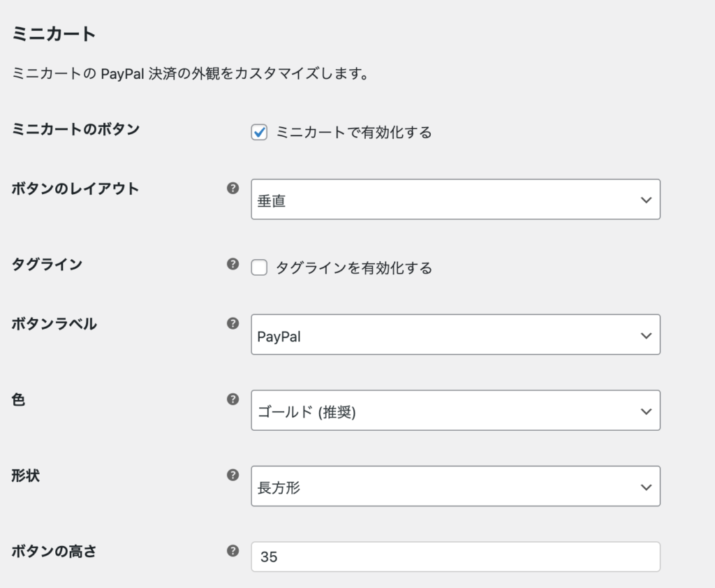
Task: Click help icon beside 色
Action: click(x=233, y=399)
